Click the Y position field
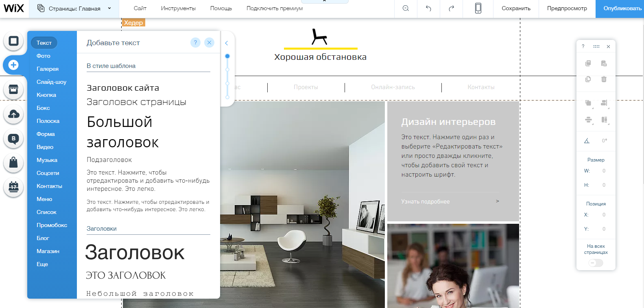This screenshot has height=308, width=644. click(604, 229)
